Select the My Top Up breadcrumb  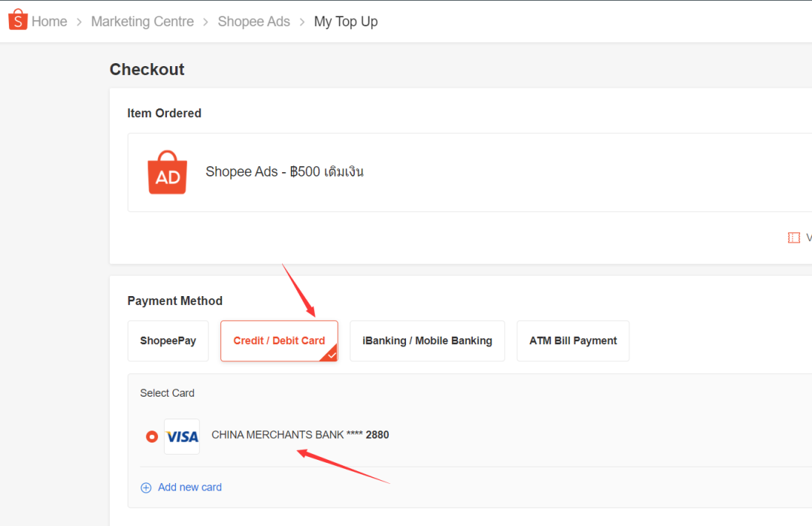(x=346, y=22)
